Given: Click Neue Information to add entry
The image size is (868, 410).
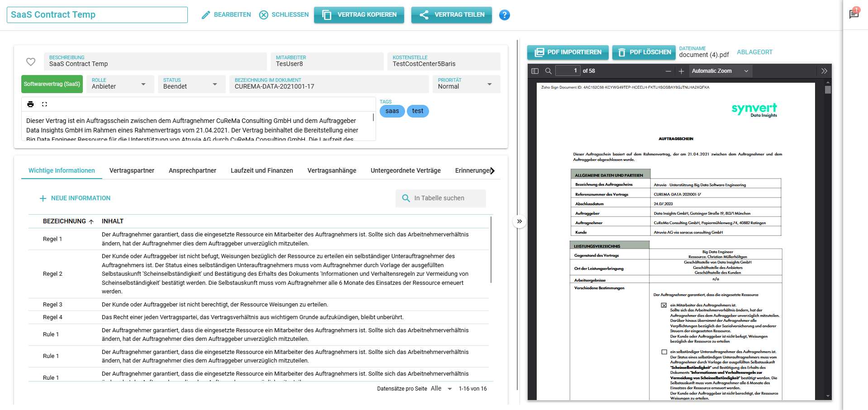Looking at the screenshot, I should pos(75,198).
